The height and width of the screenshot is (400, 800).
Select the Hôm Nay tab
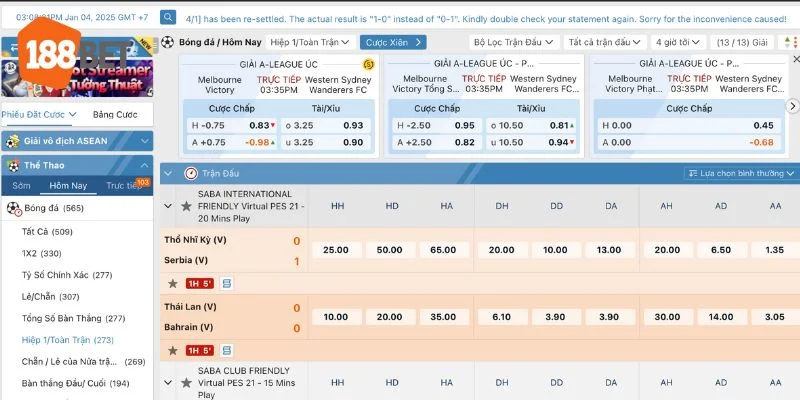point(68,186)
